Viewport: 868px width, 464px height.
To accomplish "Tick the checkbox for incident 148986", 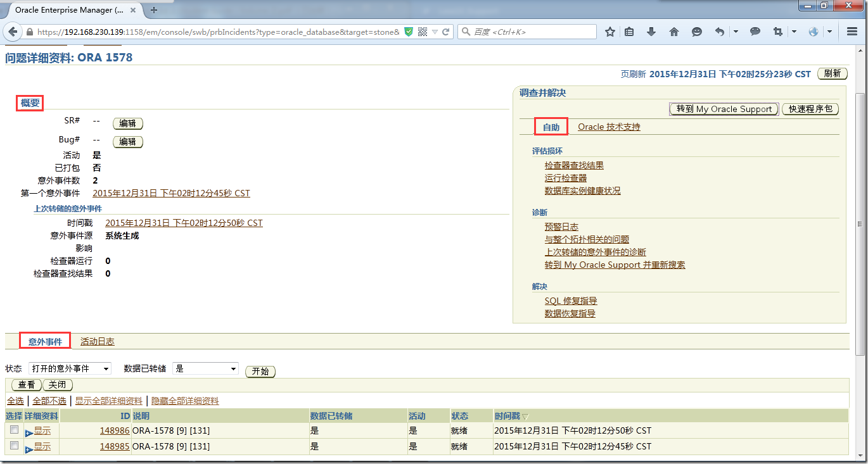I will (14, 429).
